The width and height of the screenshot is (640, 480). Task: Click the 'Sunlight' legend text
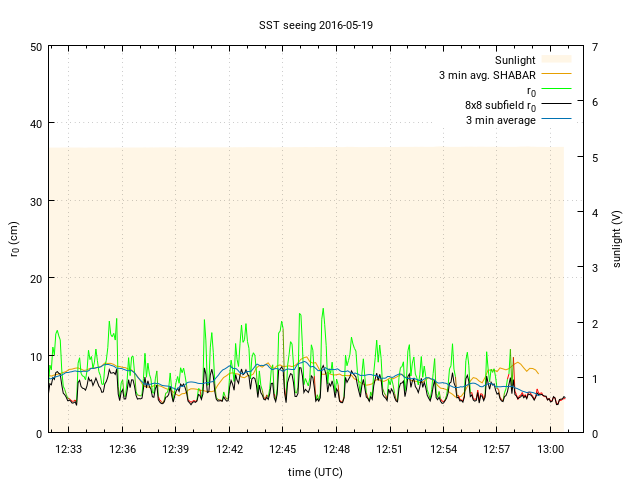click(515, 60)
